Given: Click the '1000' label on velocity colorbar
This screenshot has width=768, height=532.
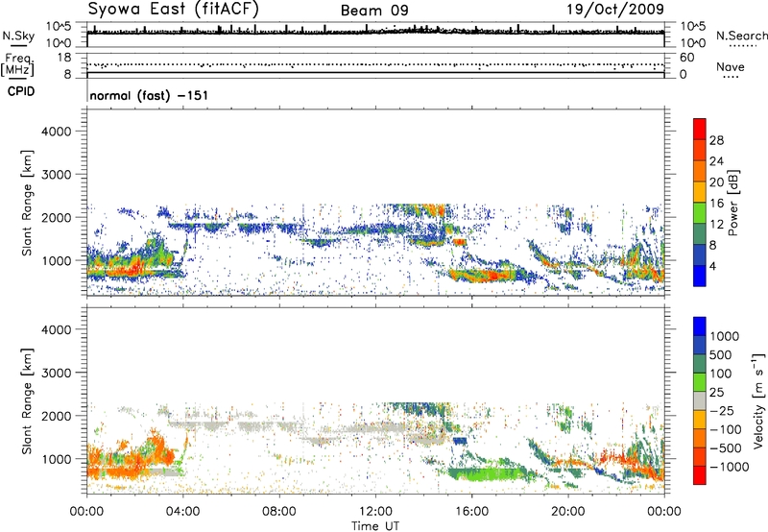Looking at the screenshot, I should pos(725,336).
